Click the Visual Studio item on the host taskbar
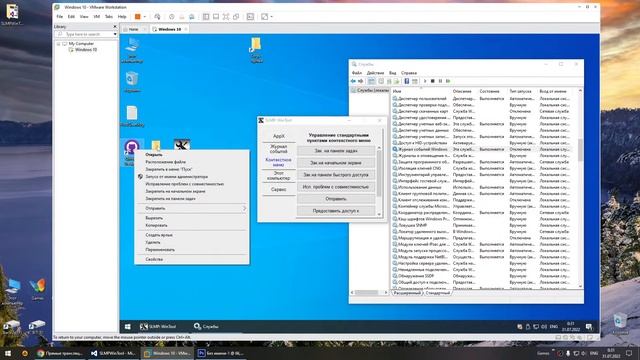This screenshot has height=360, width=640. pos(113,353)
